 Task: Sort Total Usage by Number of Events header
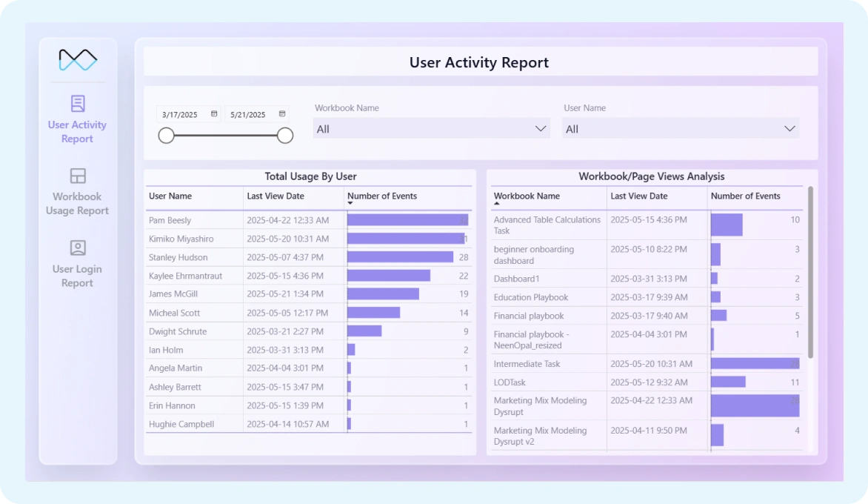382,196
